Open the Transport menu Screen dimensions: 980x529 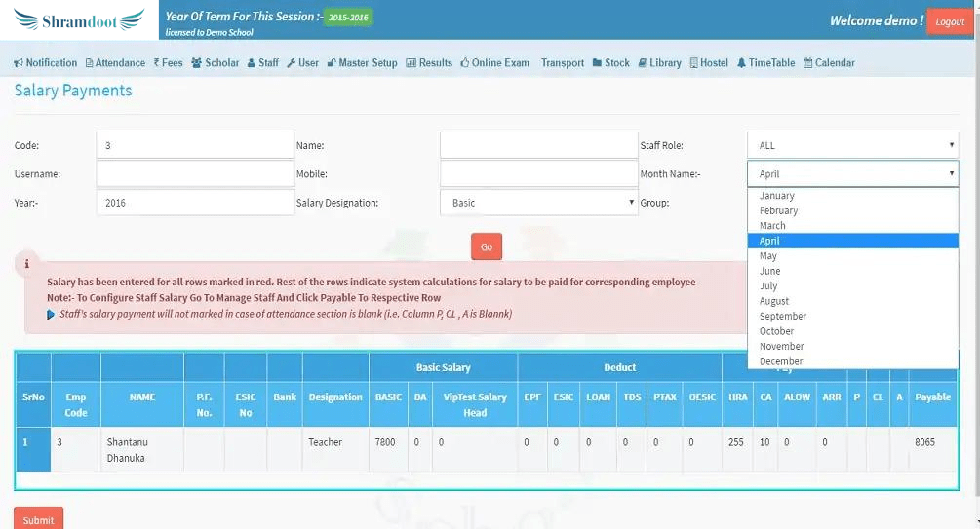(563, 63)
